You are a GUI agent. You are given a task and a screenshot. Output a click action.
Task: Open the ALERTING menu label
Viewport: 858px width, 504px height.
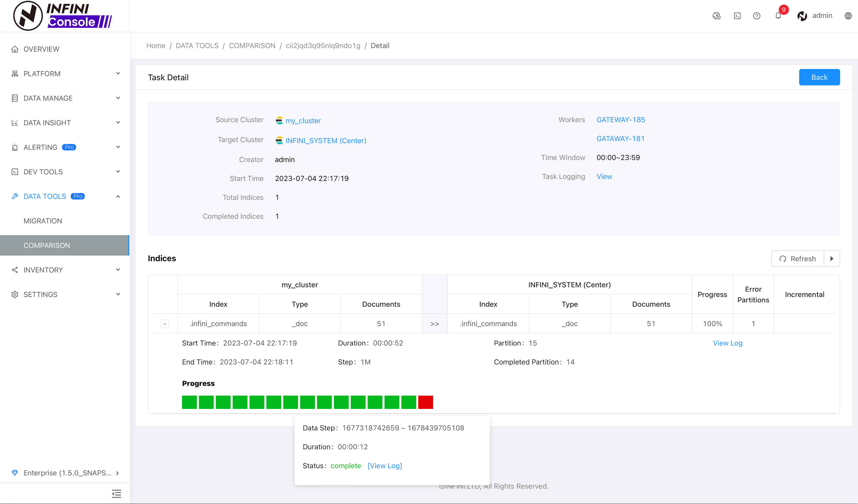click(x=40, y=147)
